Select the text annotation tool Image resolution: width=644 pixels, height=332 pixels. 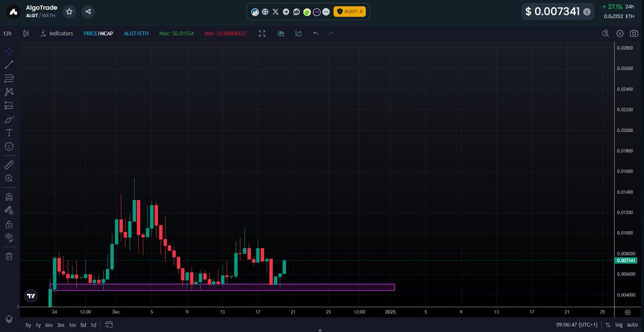[9, 133]
